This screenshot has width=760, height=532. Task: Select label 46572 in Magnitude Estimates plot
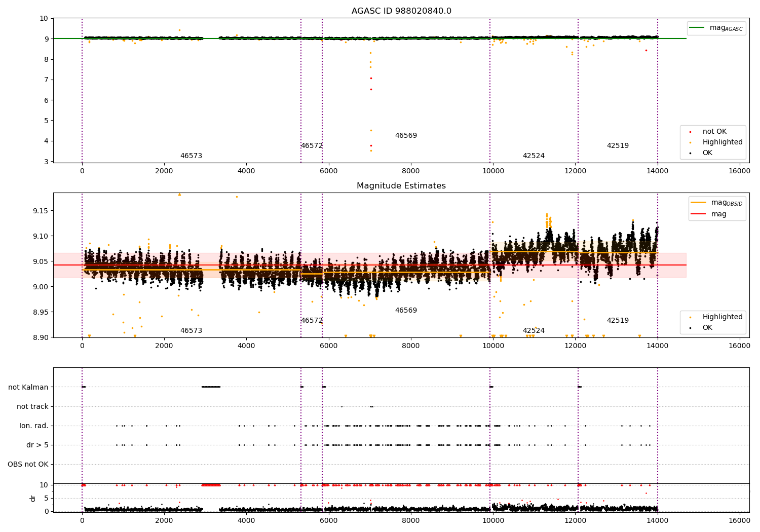(312, 321)
